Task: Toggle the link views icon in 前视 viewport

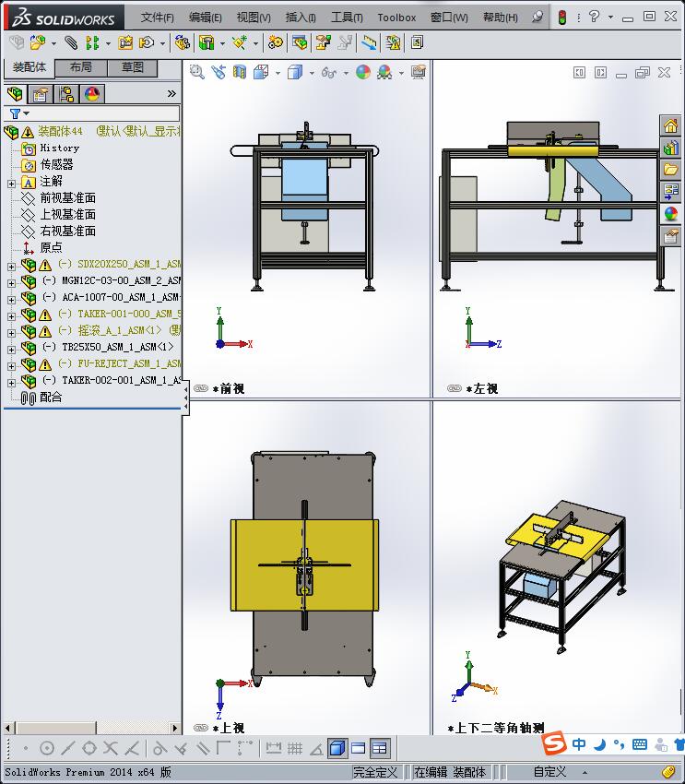Action: (x=201, y=388)
